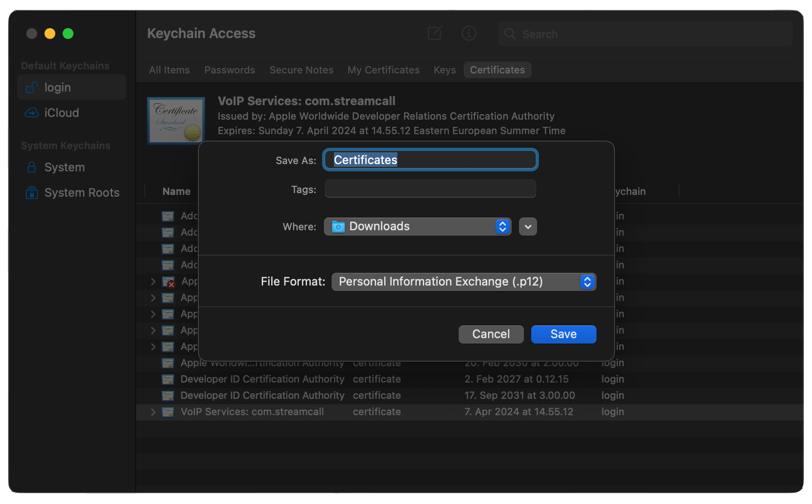Open the File Format dropdown
Viewport: 812px width, 504px height.
click(464, 281)
